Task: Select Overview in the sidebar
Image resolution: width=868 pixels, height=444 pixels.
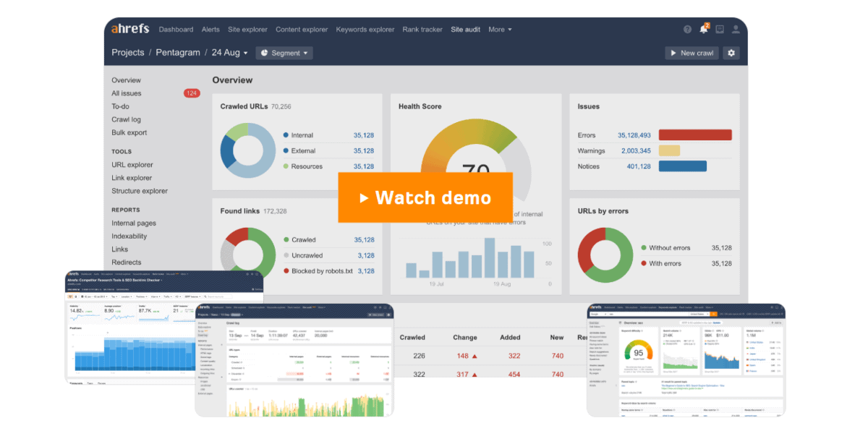Action: 126,80
